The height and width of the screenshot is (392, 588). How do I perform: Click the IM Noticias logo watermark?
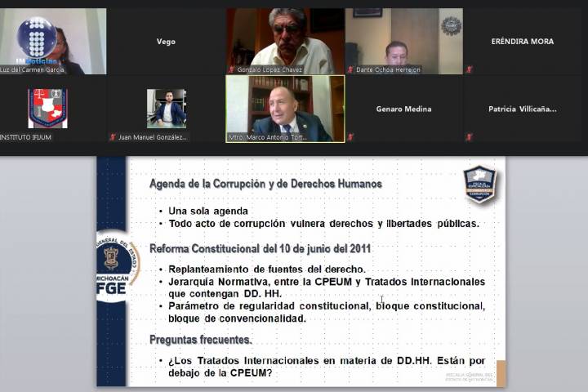click(37, 41)
